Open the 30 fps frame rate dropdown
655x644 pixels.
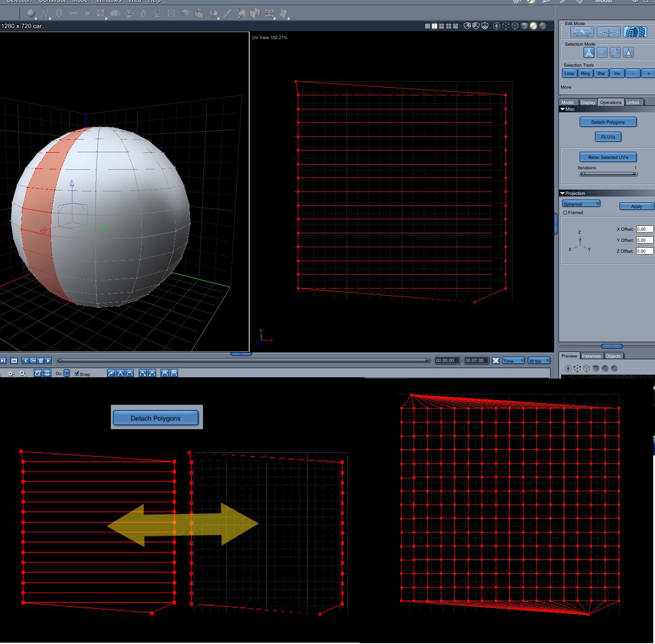pyautogui.click(x=539, y=361)
